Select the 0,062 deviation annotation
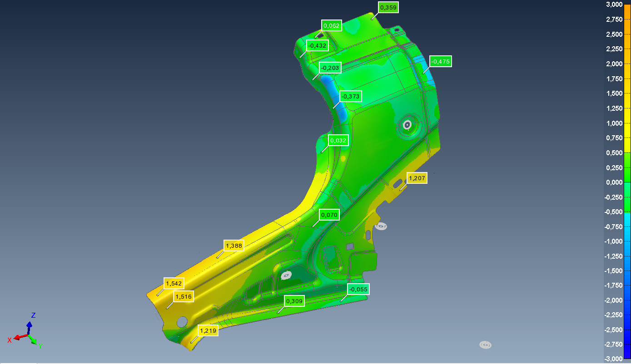The image size is (631, 364). (331, 26)
